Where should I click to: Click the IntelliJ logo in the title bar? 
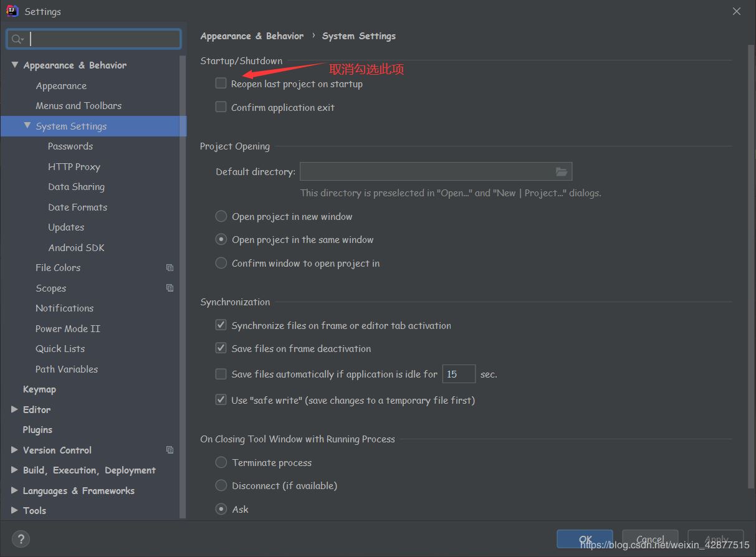[x=12, y=11]
